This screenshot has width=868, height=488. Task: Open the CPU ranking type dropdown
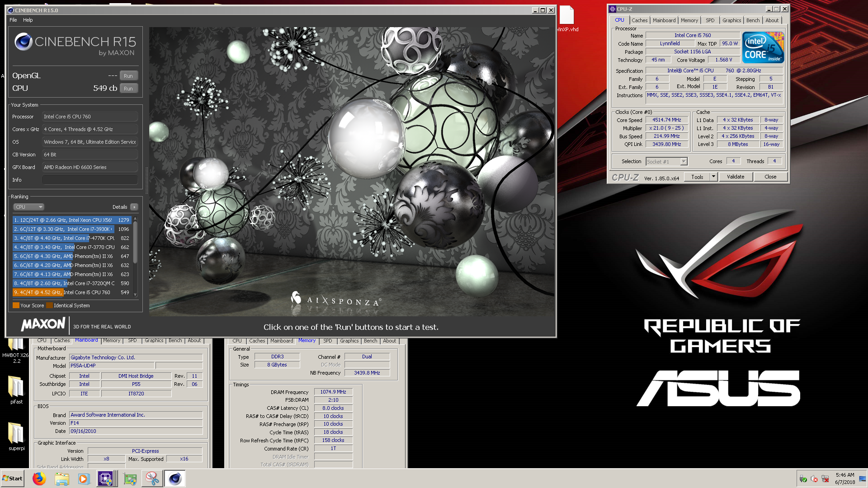click(x=28, y=207)
